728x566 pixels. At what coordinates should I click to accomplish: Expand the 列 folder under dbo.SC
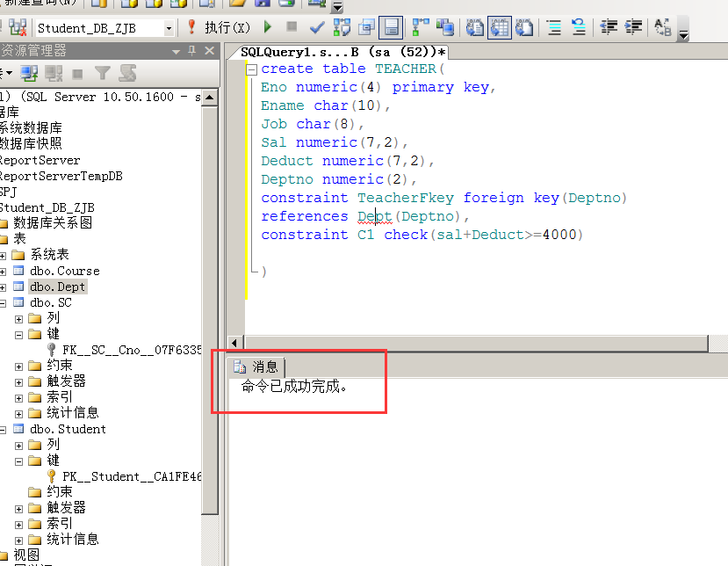pos(18,319)
